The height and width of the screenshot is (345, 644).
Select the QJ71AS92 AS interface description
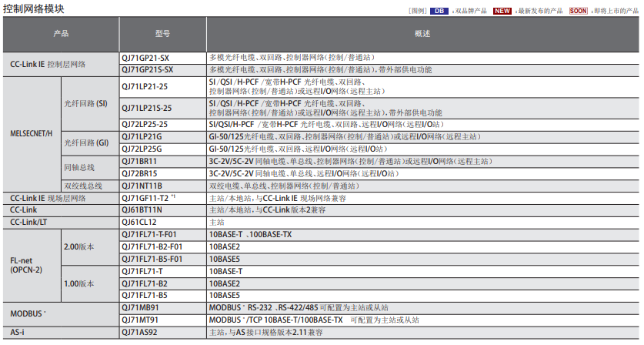click(265, 332)
